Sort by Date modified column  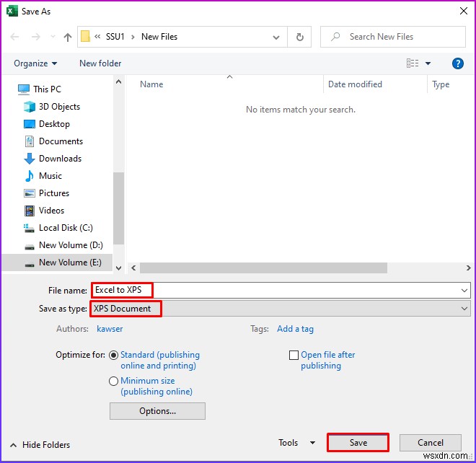pos(355,84)
